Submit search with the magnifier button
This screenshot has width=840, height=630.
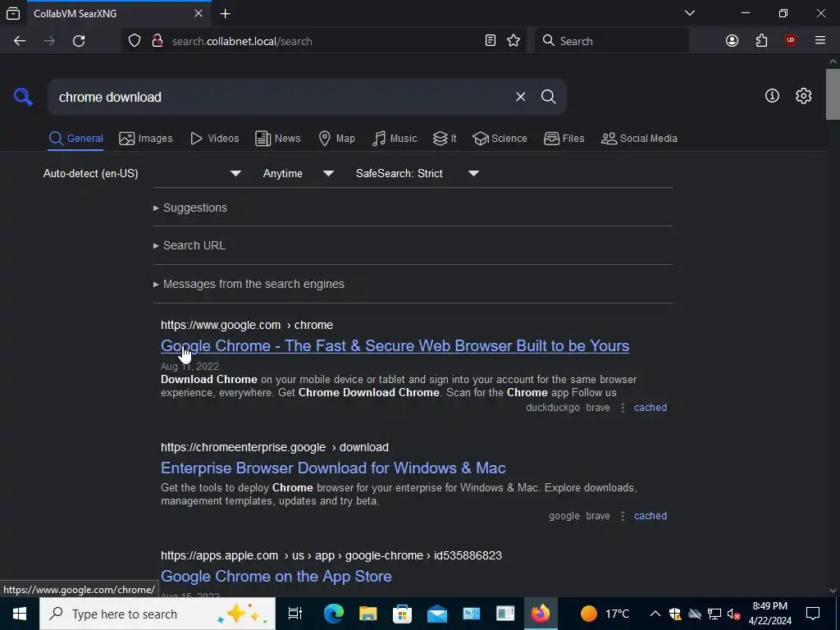[x=549, y=97]
